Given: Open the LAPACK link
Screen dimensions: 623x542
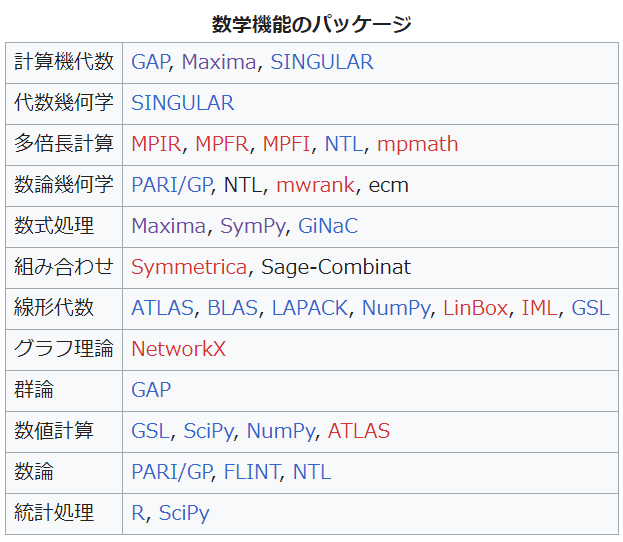Looking at the screenshot, I should (310, 308).
